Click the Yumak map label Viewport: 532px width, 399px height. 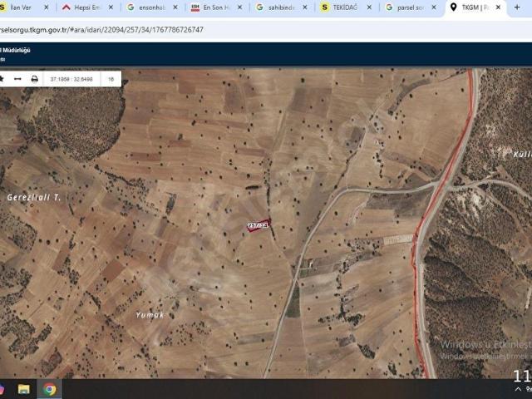coord(150,315)
